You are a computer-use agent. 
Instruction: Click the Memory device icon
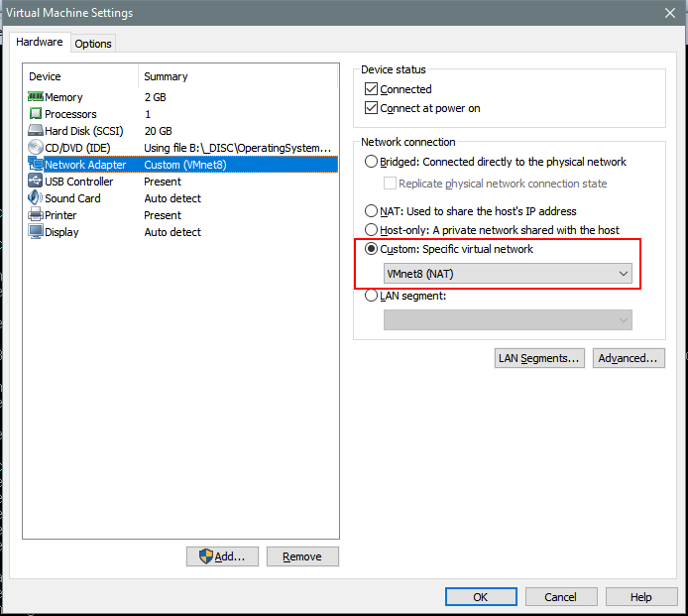(36, 96)
